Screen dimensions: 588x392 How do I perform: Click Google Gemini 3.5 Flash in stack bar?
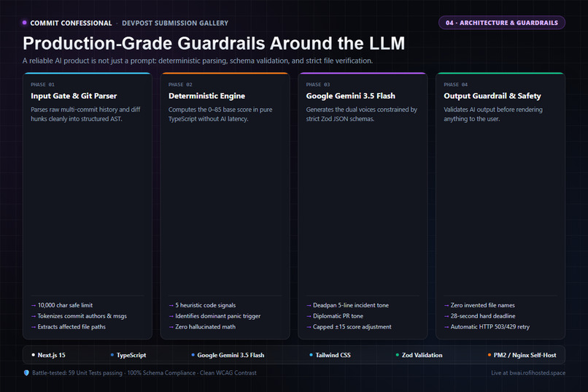(228, 356)
